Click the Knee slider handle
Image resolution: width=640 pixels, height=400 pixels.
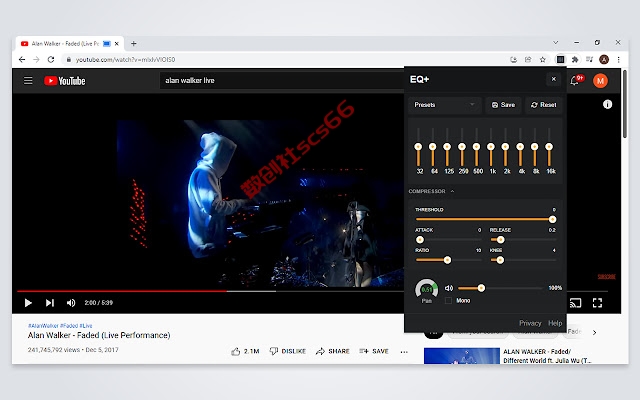click(500, 260)
